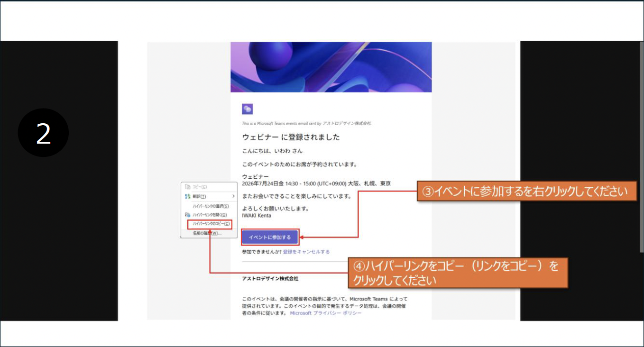Click ハイパーリンクのコピー(C) in the context menu
This screenshot has height=347, width=644.
pyautogui.click(x=210, y=224)
